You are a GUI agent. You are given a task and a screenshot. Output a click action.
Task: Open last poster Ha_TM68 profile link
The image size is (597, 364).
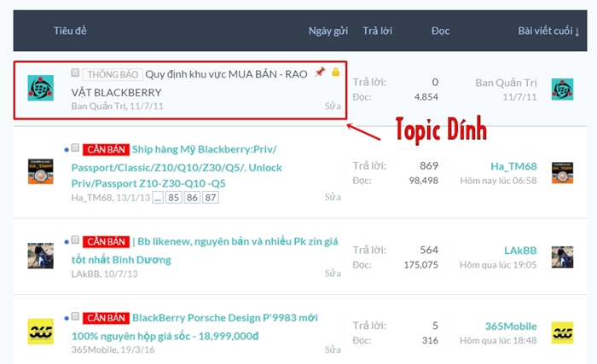(513, 166)
